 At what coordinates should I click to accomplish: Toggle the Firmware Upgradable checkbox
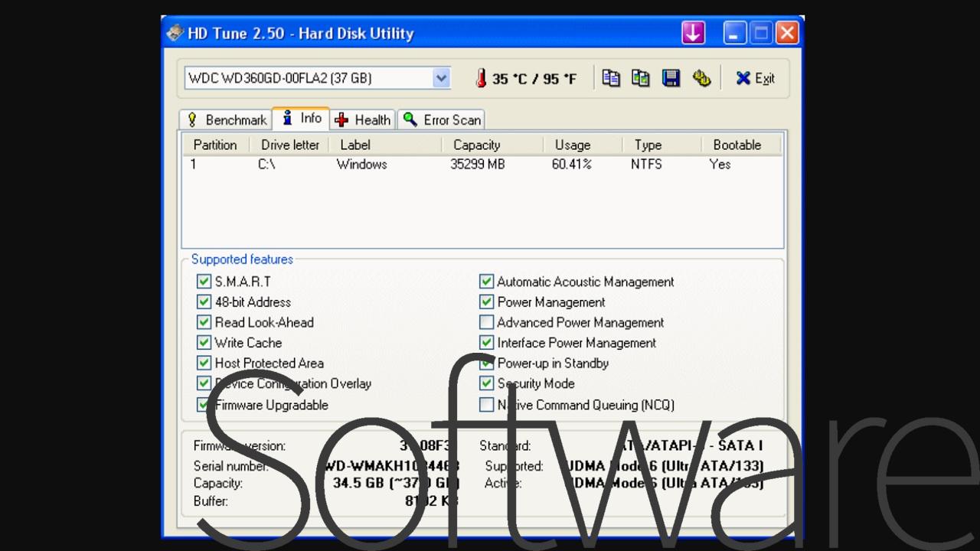coord(204,404)
